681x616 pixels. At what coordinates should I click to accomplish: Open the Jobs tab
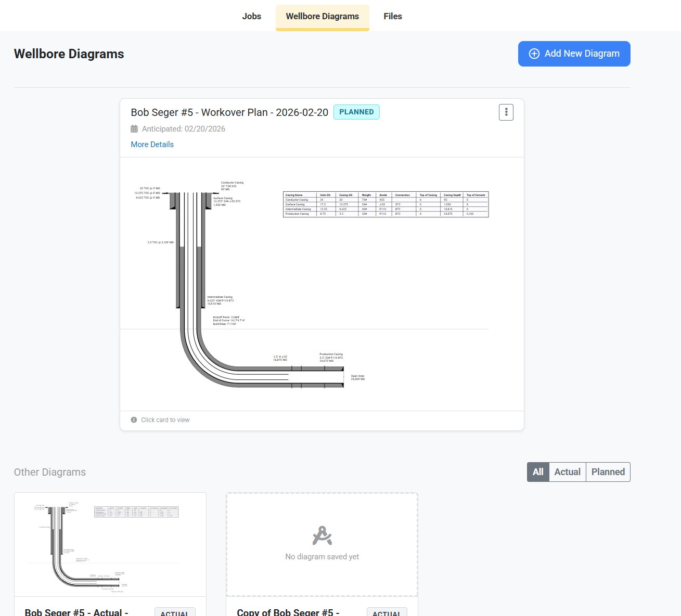tap(251, 16)
